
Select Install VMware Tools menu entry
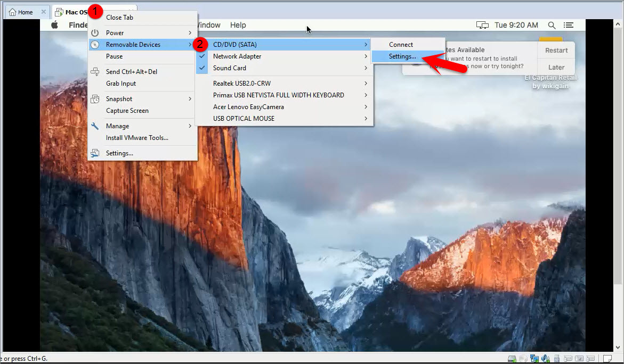click(x=142, y=137)
